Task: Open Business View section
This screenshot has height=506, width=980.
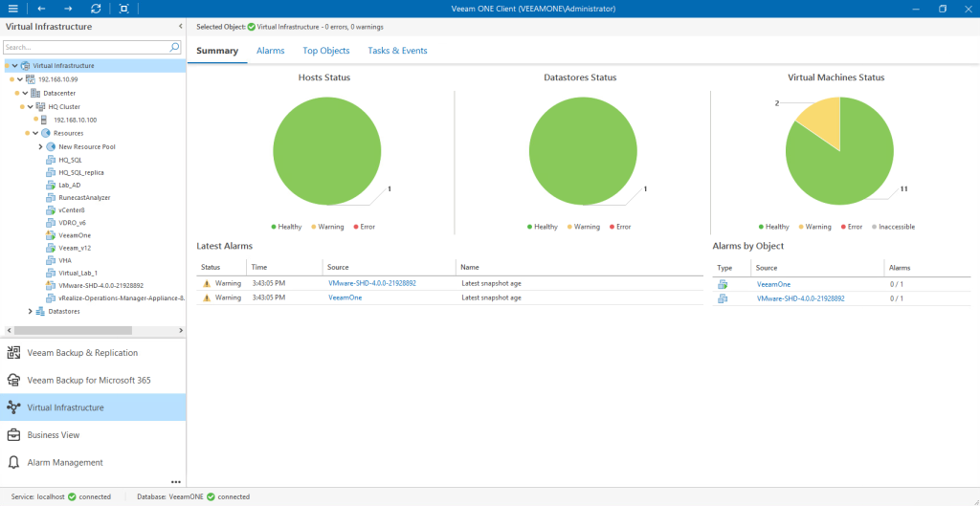Action: [93, 435]
